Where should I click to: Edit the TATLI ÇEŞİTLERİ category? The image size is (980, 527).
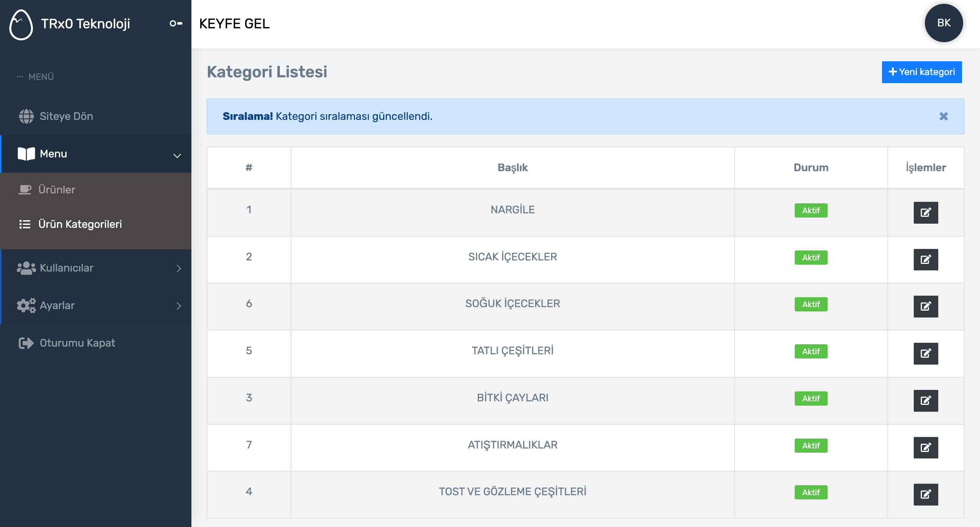[x=926, y=354]
